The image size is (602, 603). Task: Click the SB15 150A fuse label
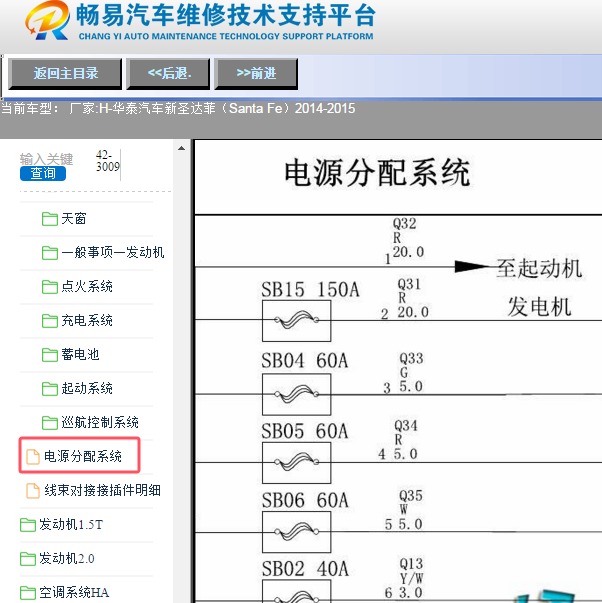pos(310,290)
